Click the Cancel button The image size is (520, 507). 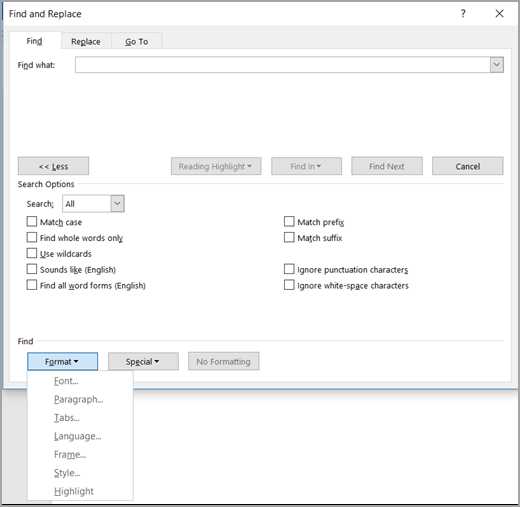[x=468, y=166]
